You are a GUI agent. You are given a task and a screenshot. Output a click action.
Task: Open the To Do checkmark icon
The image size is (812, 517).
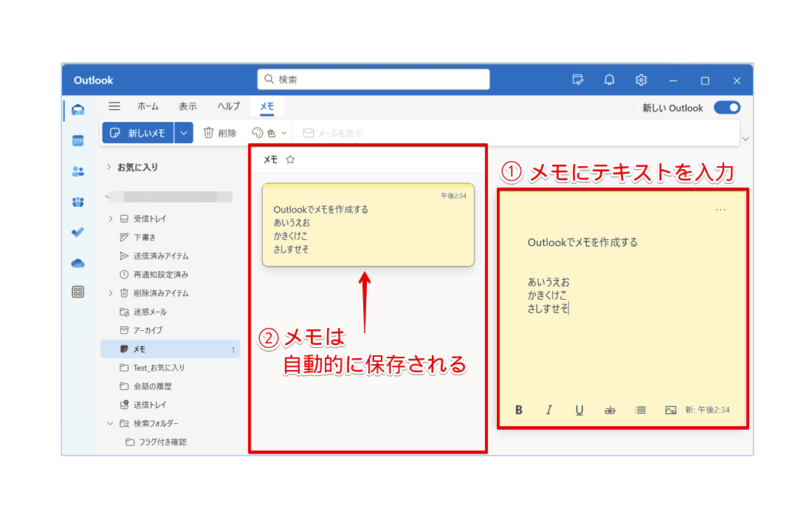78,232
